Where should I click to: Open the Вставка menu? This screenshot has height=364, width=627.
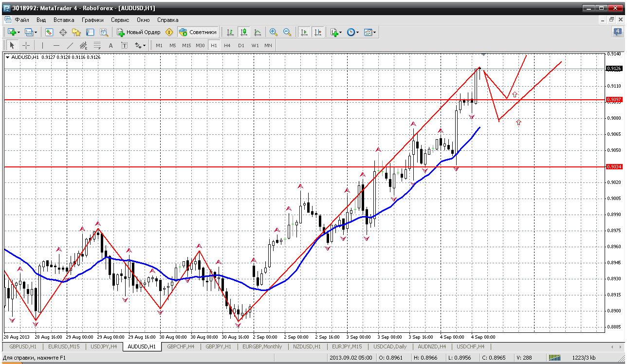tap(64, 20)
